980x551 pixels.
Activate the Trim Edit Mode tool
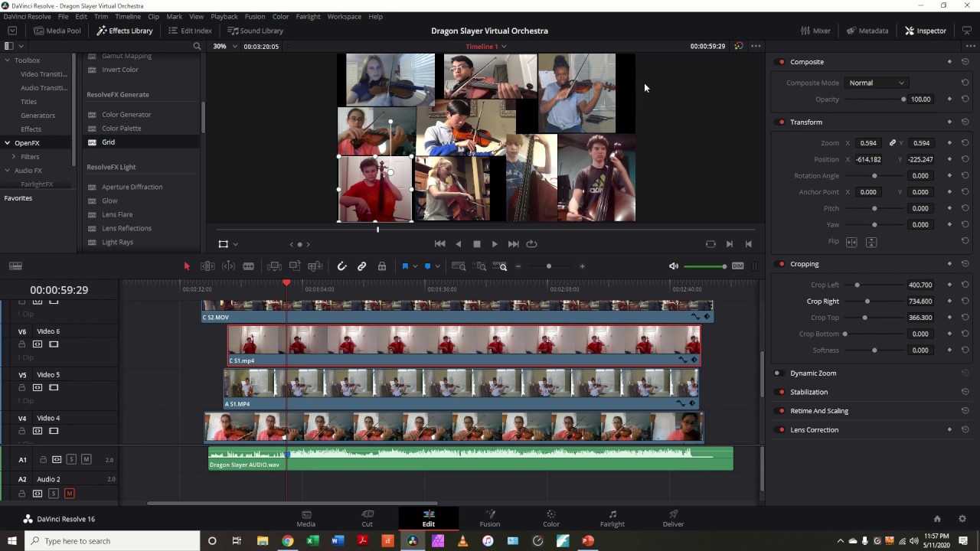pos(207,266)
